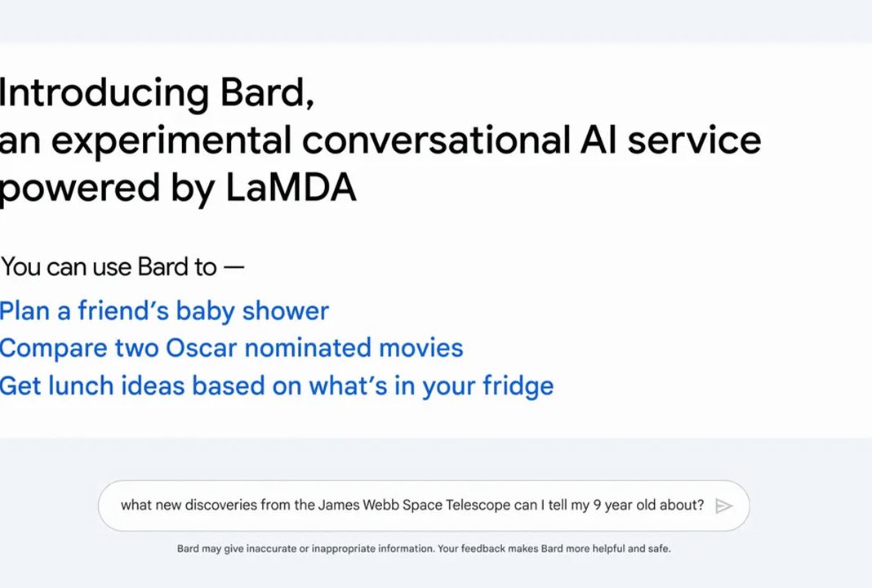Click "Bard may give inaccurate" disclaimer sentence

point(305,549)
